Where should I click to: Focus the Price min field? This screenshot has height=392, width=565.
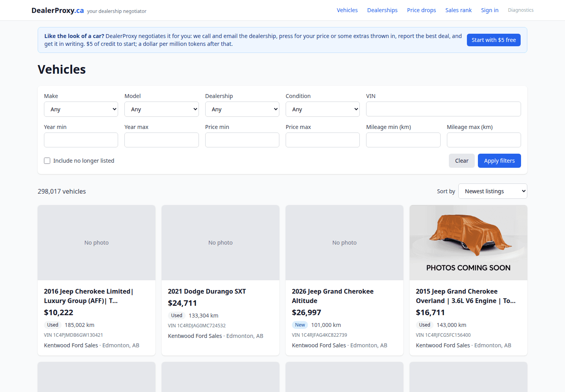click(x=242, y=140)
